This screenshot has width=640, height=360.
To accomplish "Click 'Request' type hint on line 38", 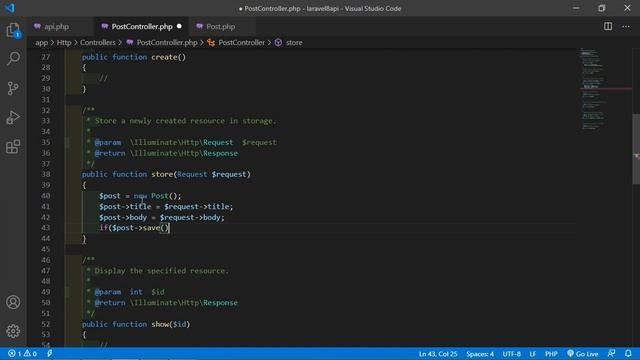I will coord(192,174).
